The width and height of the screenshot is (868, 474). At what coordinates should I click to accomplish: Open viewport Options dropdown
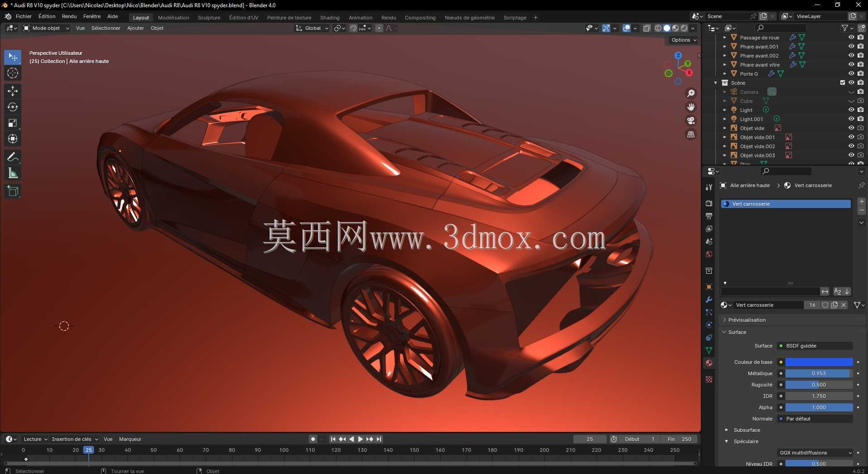coord(684,40)
